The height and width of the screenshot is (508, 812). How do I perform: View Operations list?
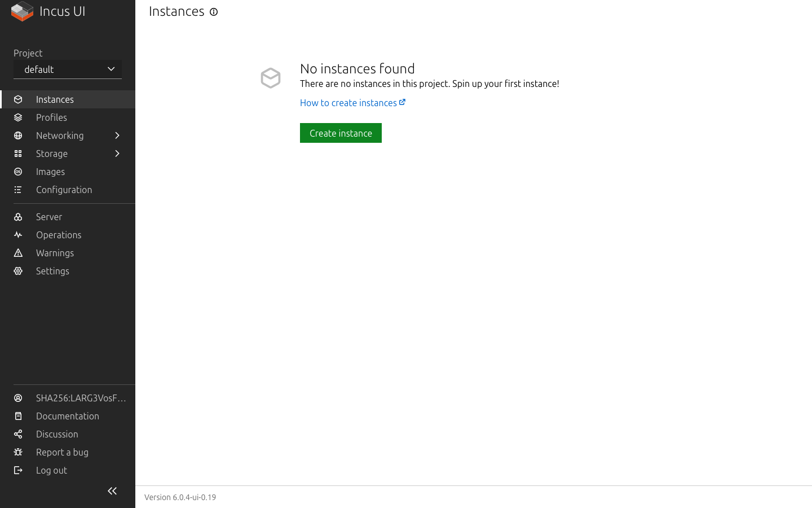point(68,235)
